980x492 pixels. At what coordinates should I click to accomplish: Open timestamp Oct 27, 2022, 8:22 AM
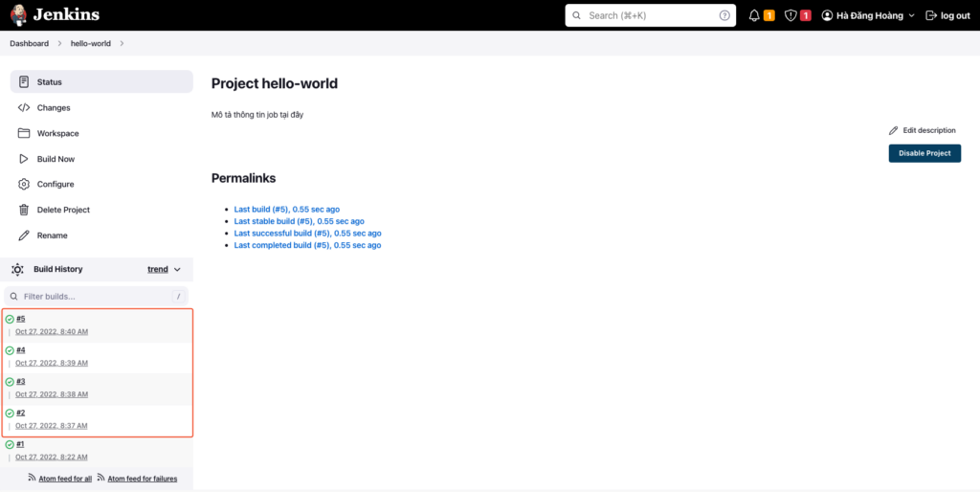click(x=52, y=457)
